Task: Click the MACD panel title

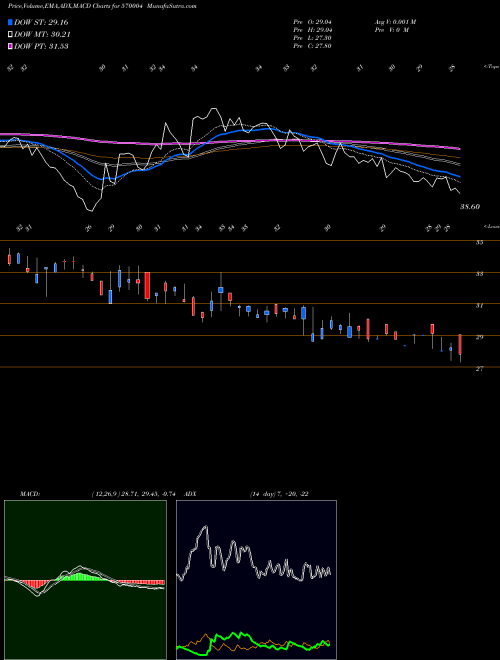Action: (29, 494)
